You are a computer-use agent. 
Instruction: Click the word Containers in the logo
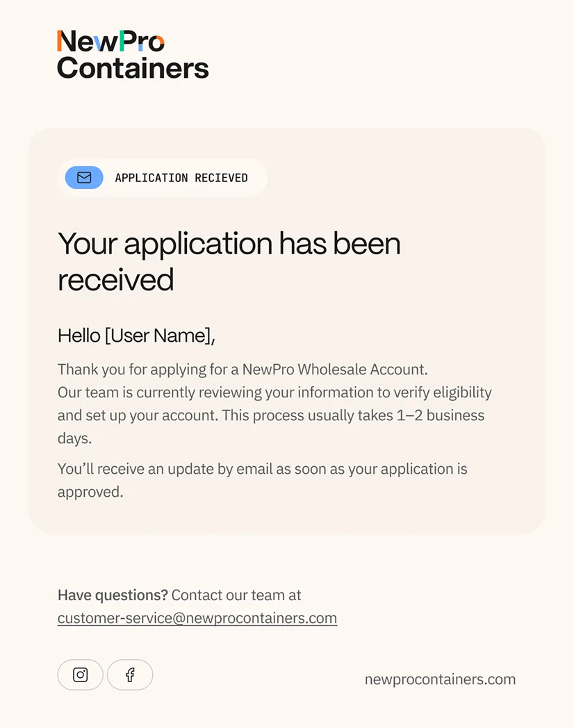[x=133, y=68]
